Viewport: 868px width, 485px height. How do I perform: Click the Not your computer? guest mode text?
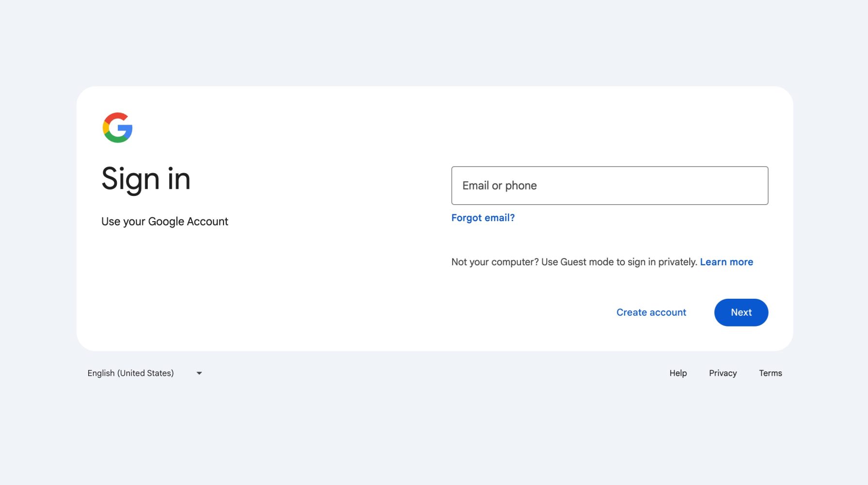coord(574,262)
